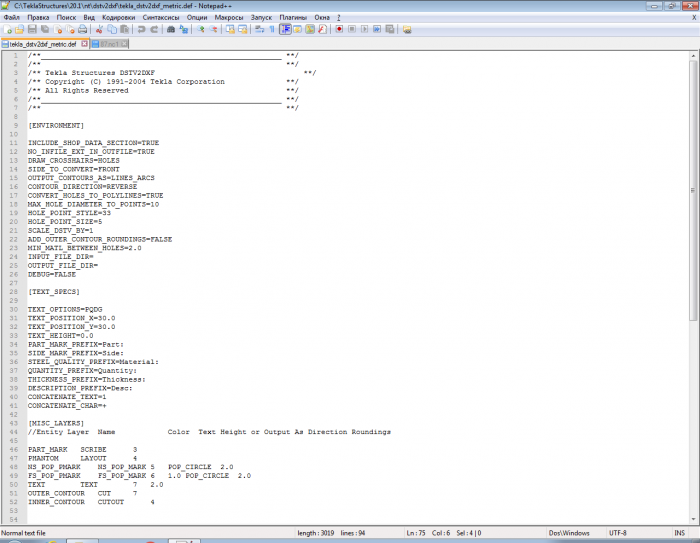
Task: Undo the last edit with the Undo arrow
Action: click(x=141, y=29)
